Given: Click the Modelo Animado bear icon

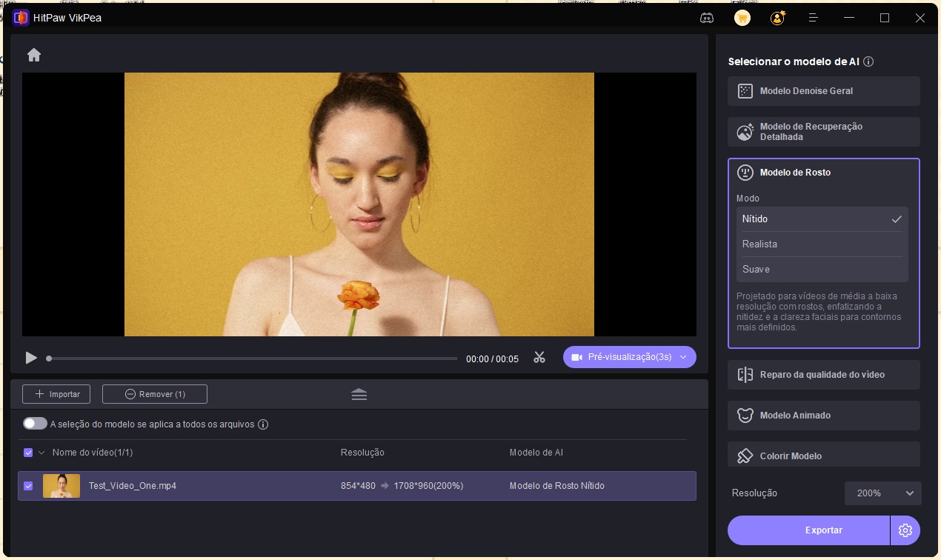Looking at the screenshot, I should pyautogui.click(x=745, y=416).
